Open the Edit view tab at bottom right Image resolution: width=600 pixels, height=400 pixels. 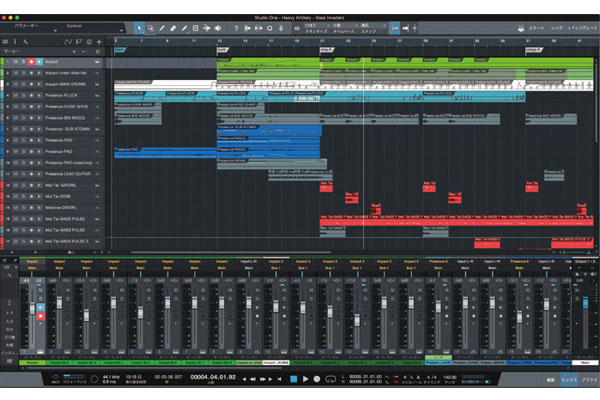[550, 380]
